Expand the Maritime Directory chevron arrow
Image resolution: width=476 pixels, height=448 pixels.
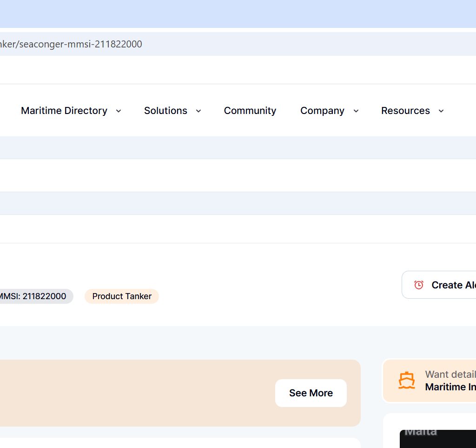pos(119,111)
